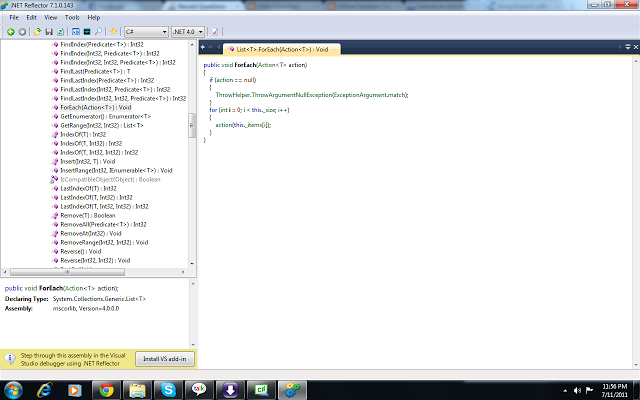Select InsertRange(Int32, IEnumerable<T>) : Void
This screenshot has height=400, width=640.
click(x=116, y=170)
